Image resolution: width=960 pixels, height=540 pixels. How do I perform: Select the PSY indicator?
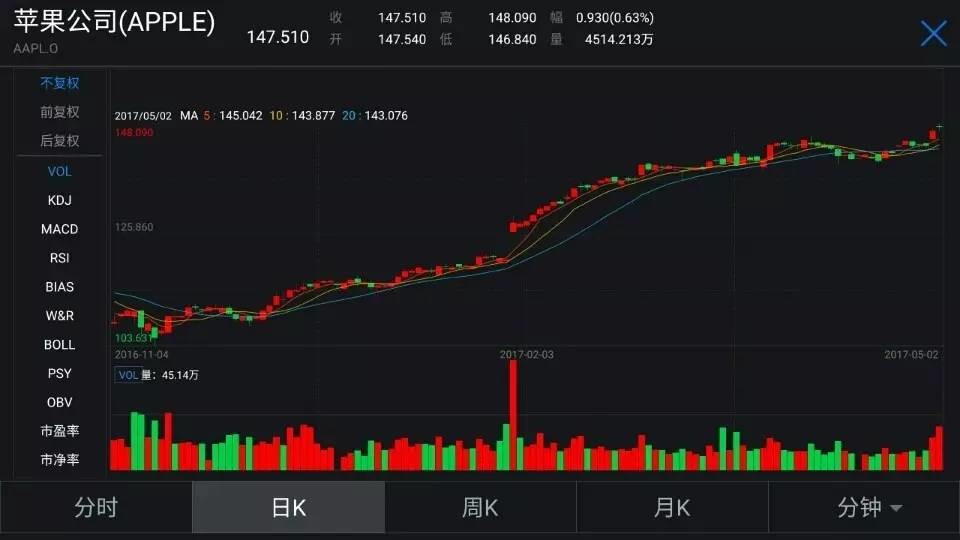(x=59, y=373)
